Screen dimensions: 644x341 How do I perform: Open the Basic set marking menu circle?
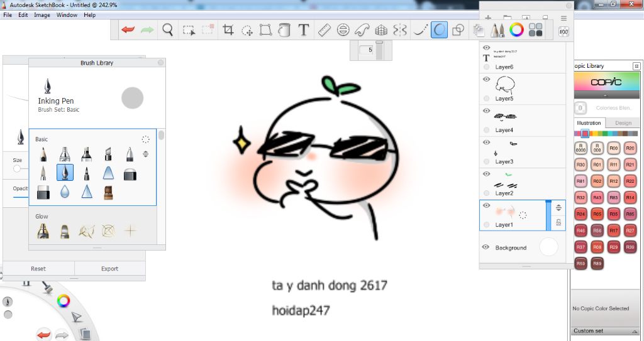click(145, 139)
